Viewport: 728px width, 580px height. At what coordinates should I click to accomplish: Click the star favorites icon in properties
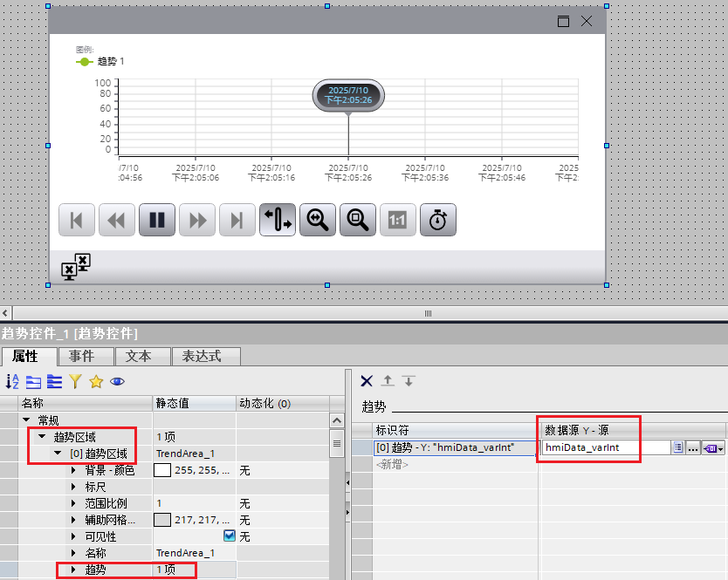[96, 381]
